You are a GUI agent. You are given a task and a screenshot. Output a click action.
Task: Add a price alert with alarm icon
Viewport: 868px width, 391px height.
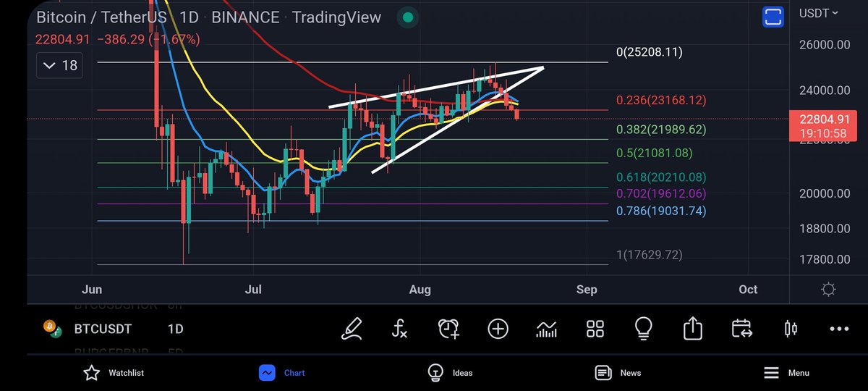pos(449,329)
